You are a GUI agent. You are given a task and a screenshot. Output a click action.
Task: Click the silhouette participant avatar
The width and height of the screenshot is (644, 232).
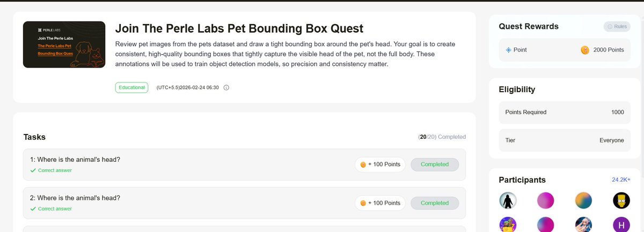(x=508, y=201)
